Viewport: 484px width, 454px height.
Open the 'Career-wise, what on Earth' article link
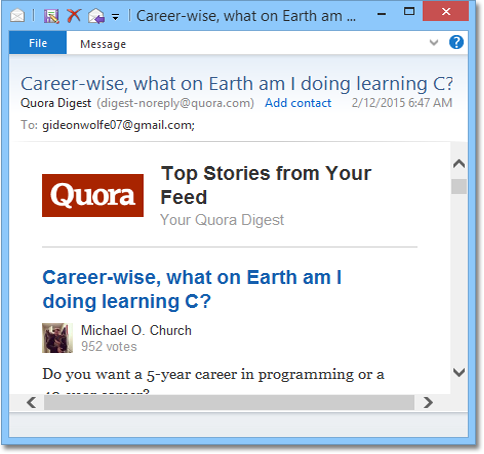pos(192,289)
